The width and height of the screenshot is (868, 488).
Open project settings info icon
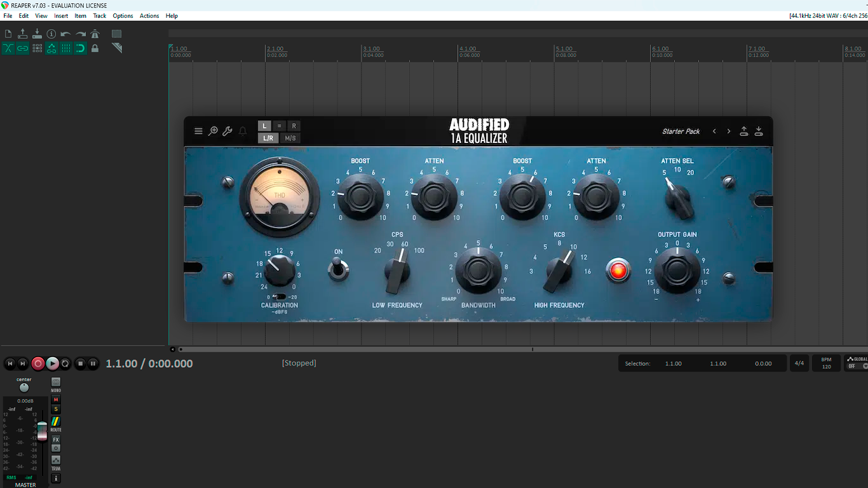click(x=51, y=34)
